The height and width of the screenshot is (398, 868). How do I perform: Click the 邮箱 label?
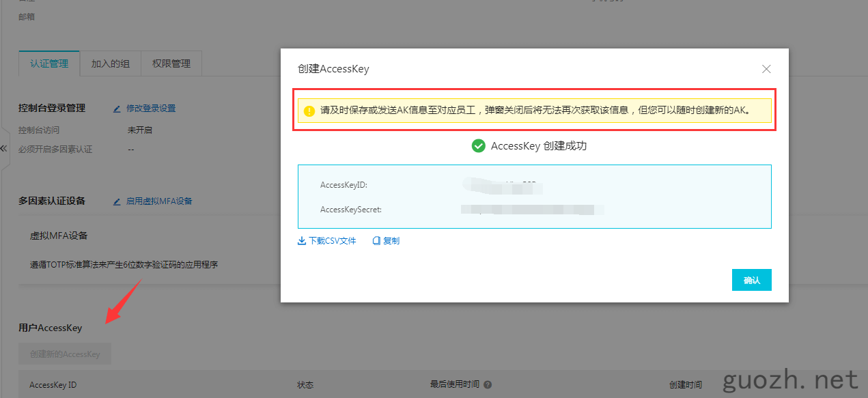tap(27, 16)
